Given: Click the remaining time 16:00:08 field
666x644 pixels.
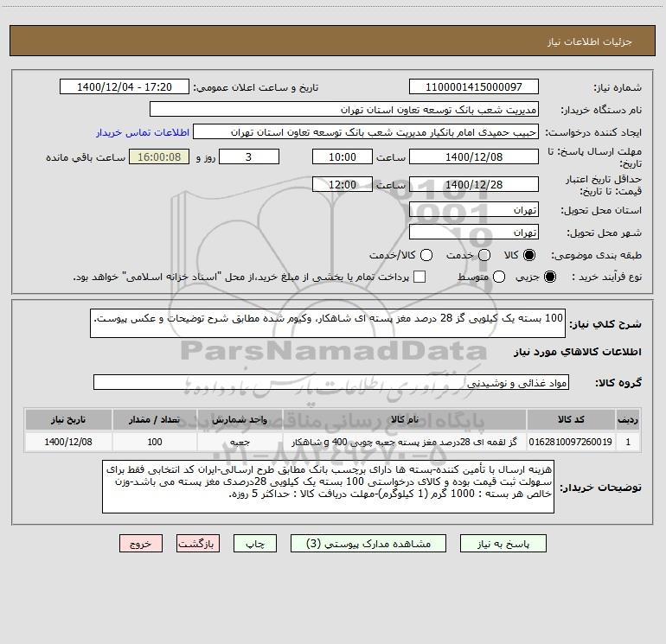Looking at the screenshot, I should click(159, 156).
